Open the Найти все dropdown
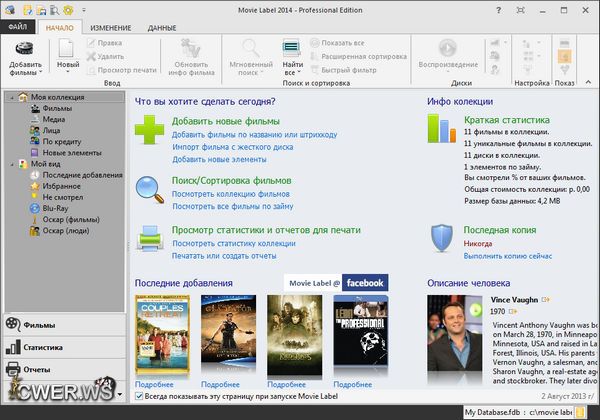 pyautogui.click(x=293, y=58)
